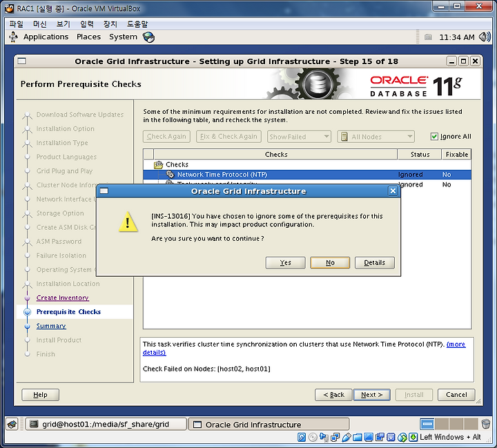Click the Back button
This screenshot has height=448, width=497.
(x=333, y=395)
